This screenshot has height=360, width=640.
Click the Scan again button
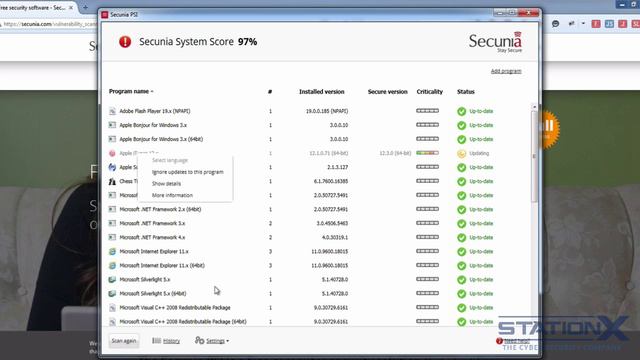click(124, 341)
